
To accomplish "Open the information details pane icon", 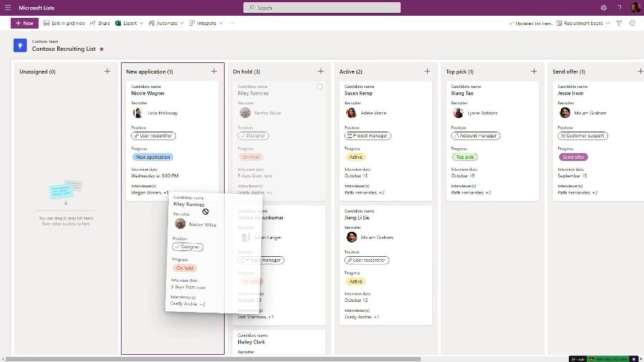I will [632, 23].
